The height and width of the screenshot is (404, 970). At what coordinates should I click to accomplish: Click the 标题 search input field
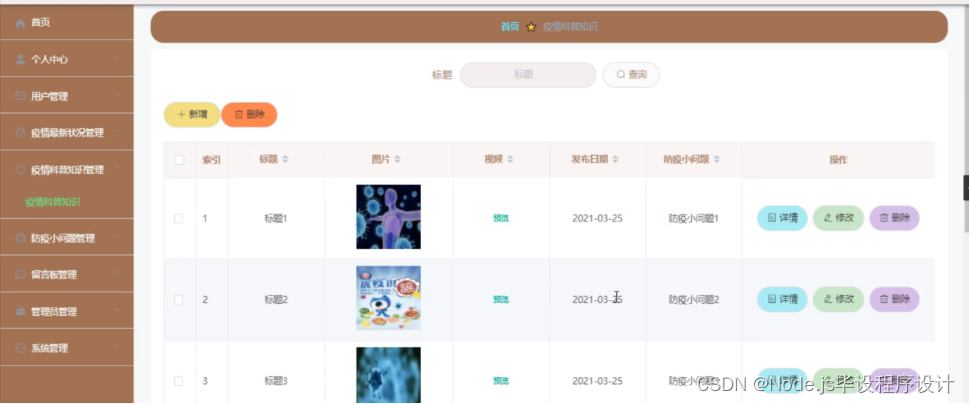point(528,75)
